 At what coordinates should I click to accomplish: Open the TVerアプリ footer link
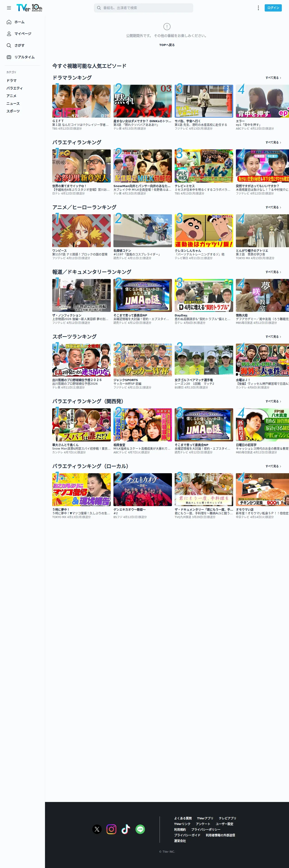(x=205, y=818)
